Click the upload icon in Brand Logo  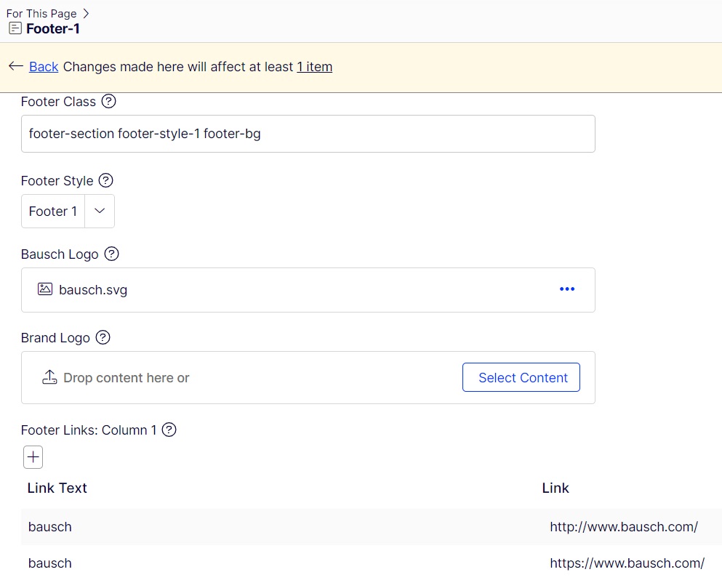pos(49,377)
